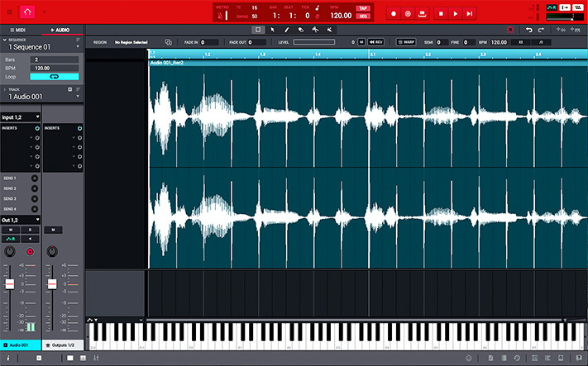The height and width of the screenshot is (366, 588).
Task: Click the Home icon in the top bar
Action: [x=29, y=12]
